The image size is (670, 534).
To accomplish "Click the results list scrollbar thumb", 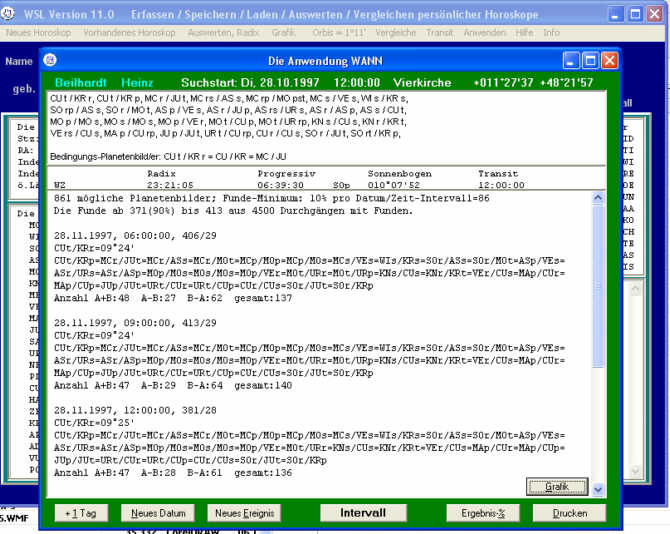I will click(x=598, y=285).
